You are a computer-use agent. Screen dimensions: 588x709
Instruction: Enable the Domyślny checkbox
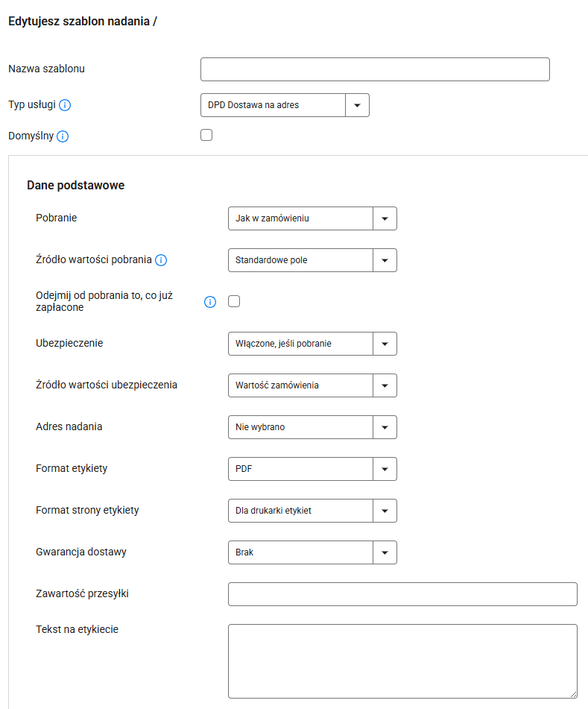coord(206,136)
